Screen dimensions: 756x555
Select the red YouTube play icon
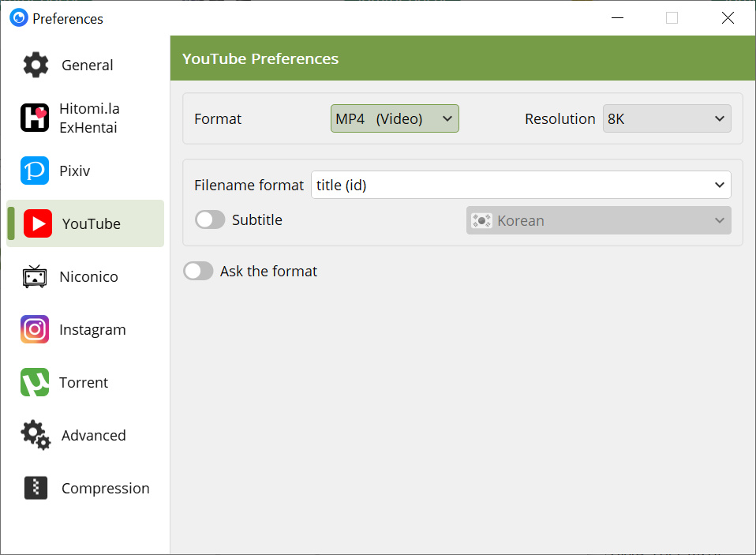[38, 223]
